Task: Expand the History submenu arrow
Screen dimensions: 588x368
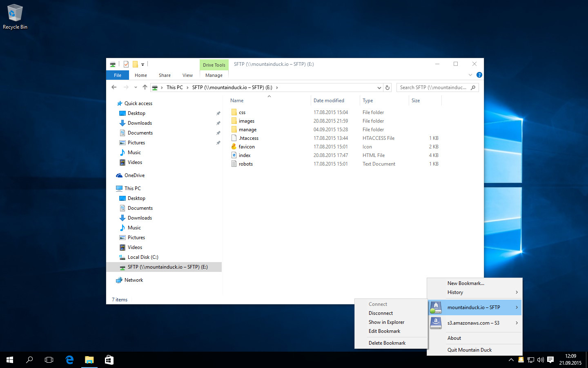Action: (517, 292)
